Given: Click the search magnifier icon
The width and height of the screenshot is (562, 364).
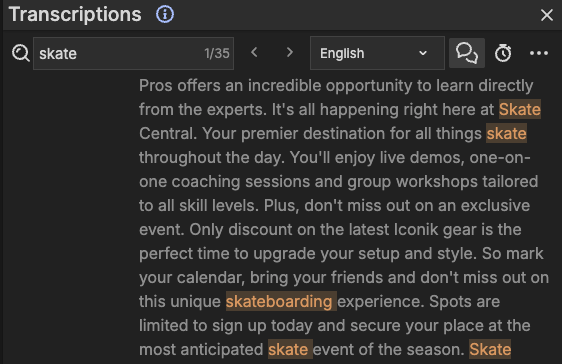Looking at the screenshot, I should pyautogui.click(x=20, y=53).
